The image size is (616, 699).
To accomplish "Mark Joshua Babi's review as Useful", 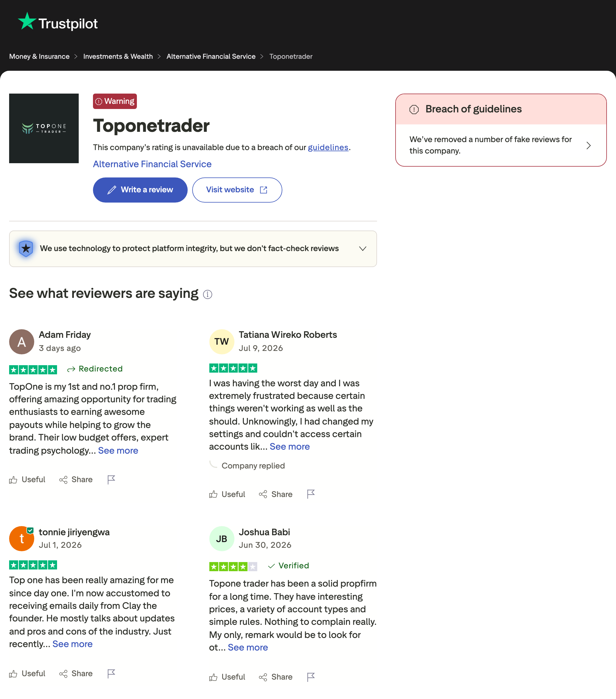I will point(227,677).
